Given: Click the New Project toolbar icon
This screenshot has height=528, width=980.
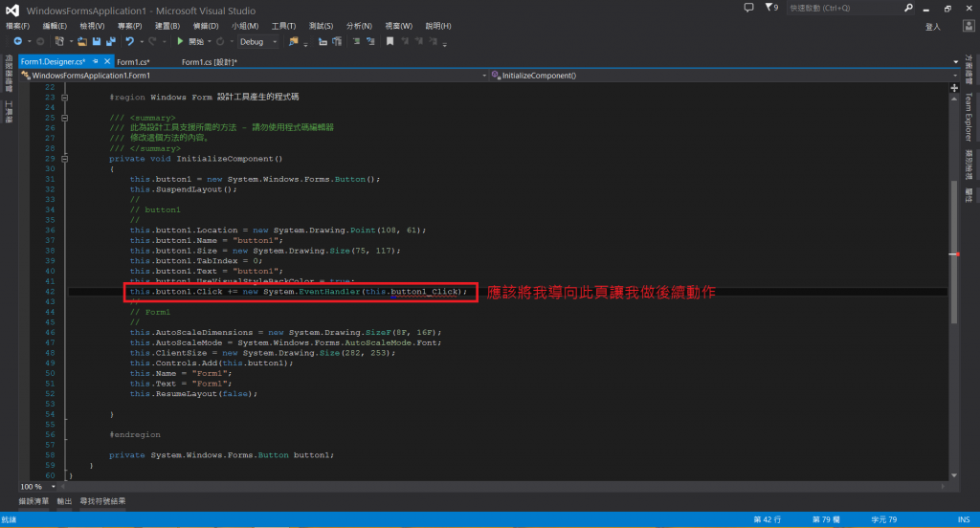Looking at the screenshot, I should 59,41.
